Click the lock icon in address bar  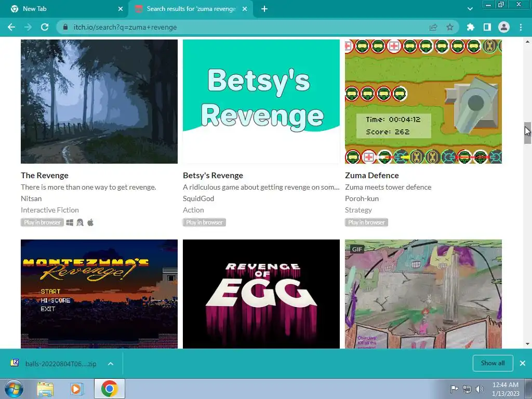[x=65, y=27]
